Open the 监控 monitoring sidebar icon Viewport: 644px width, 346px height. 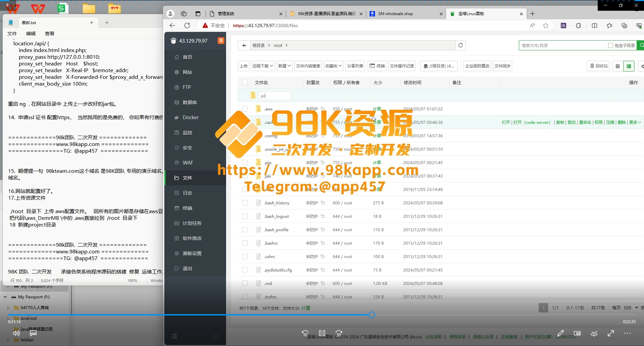pyautogui.click(x=177, y=133)
